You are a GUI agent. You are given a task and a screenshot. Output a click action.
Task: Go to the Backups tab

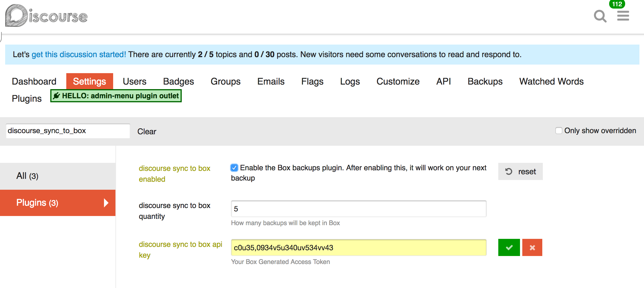(x=485, y=81)
